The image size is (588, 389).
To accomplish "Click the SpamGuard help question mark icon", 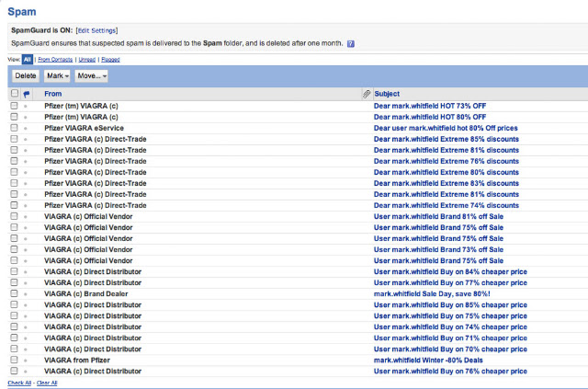I will point(351,44).
